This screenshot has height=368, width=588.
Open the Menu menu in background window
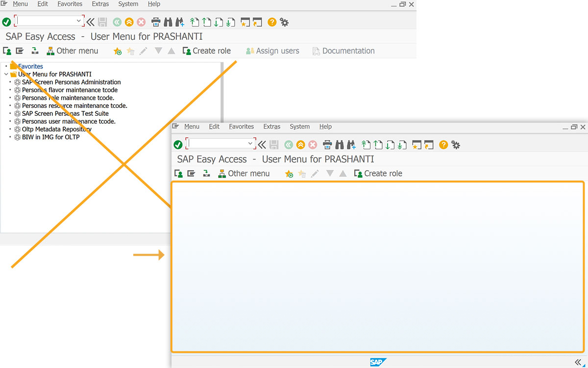pos(20,4)
